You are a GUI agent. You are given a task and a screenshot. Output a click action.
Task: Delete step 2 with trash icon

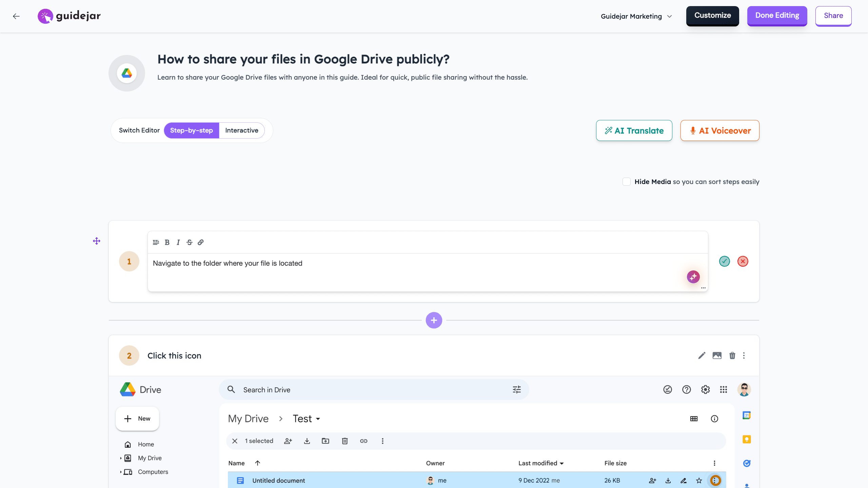point(732,355)
